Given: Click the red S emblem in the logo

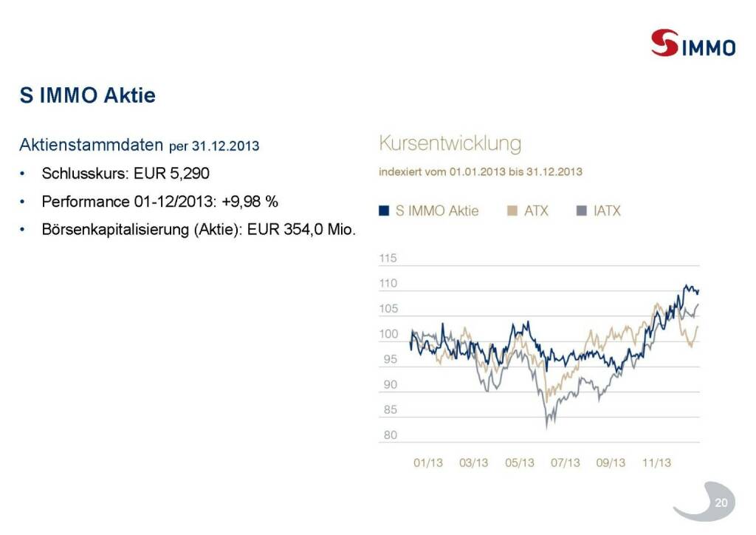Looking at the screenshot, I should 664,43.
